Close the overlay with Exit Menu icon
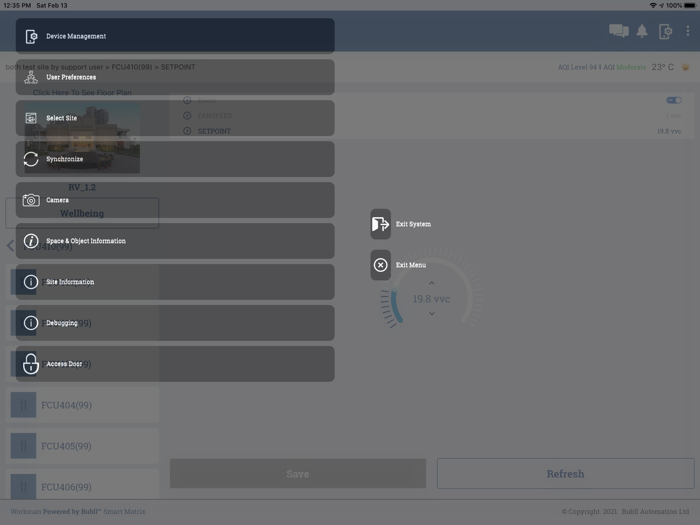Image resolution: width=700 pixels, height=525 pixels. [381, 265]
